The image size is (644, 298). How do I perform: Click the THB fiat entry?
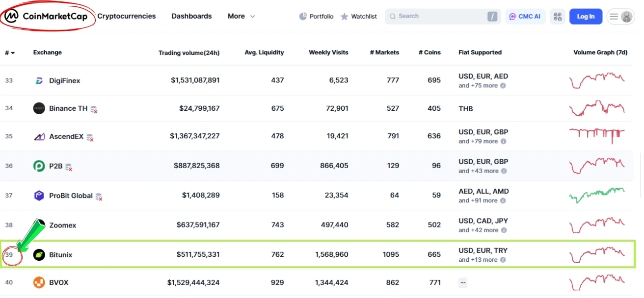point(466,109)
